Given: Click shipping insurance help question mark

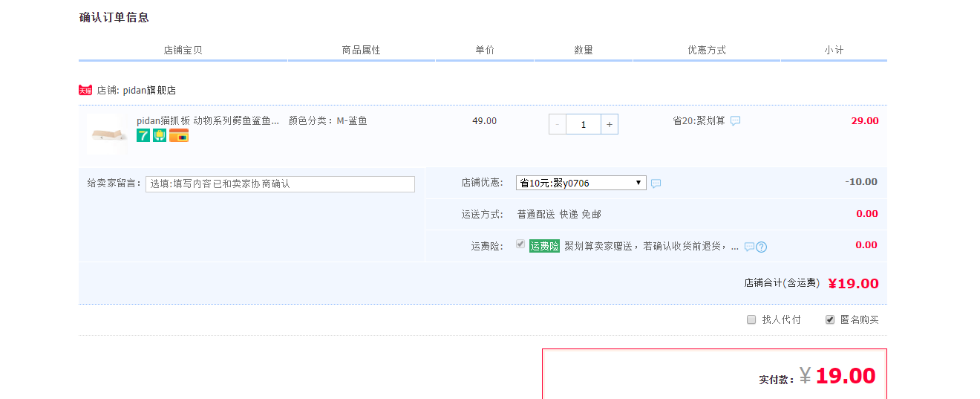Looking at the screenshot, I should coord(761,247).
